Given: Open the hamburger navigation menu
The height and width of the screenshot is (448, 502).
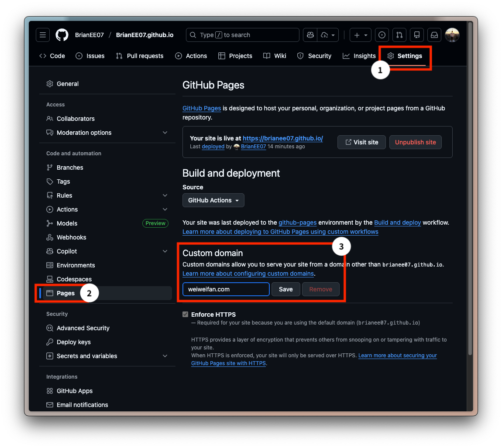Looking at the screenshot, I should [x=43, y=35].
